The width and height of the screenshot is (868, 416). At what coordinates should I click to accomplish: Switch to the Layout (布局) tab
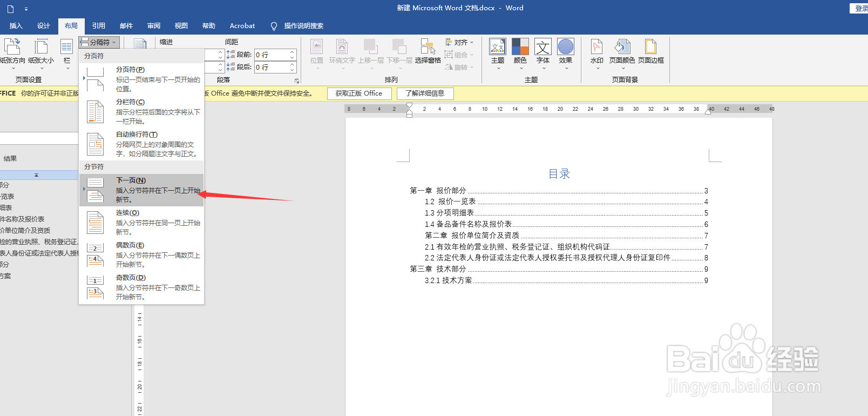71,25
